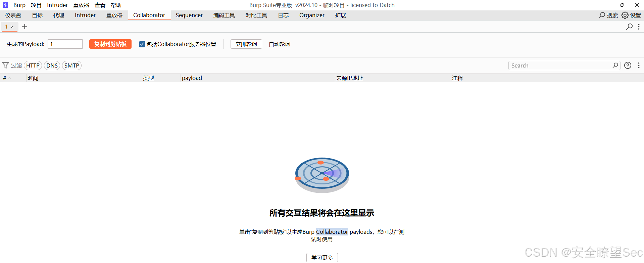
Task: Click 复制到剪贴板 button
Action: pos(110,44)
